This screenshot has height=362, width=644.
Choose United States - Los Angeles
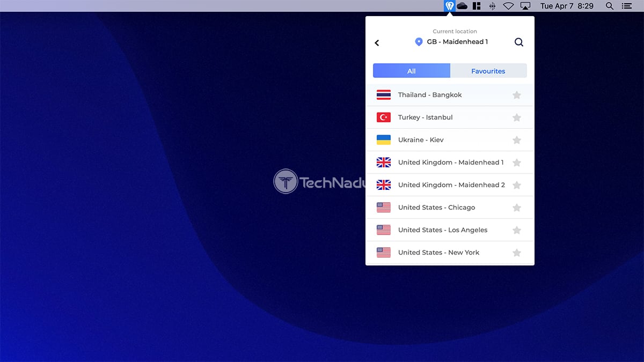point(450,230)
